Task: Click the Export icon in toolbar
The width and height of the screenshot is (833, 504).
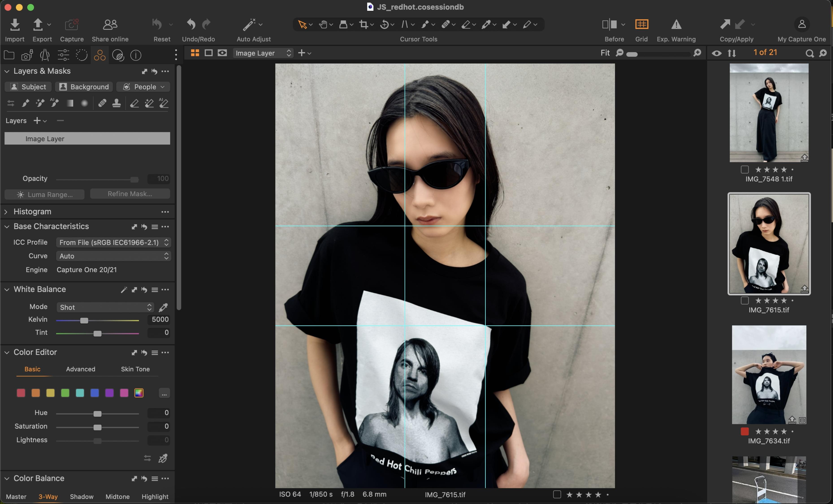Action: (x=38, y=25)
